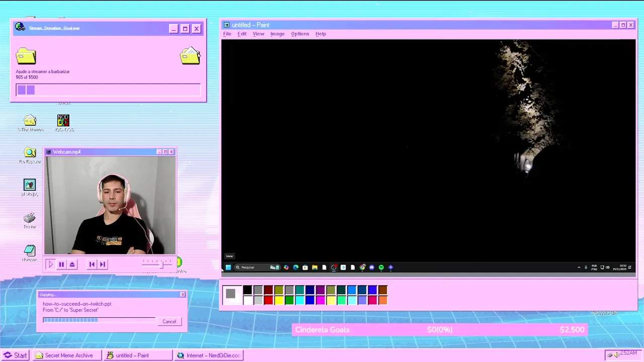Open Copilot icon in streamed taskbar
Screen dimensions: 644x362
pos(286,267)
